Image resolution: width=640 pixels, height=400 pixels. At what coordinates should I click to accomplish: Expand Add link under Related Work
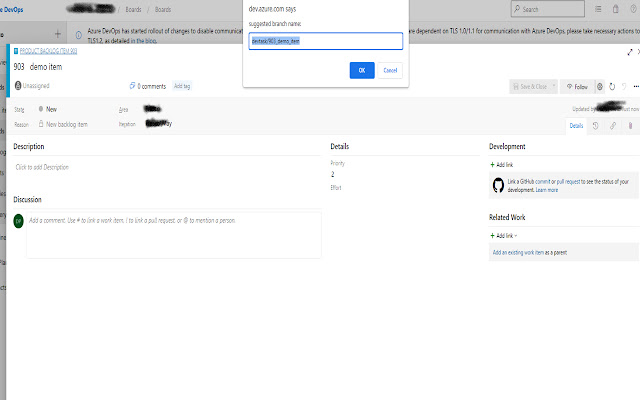pos(503,236)
